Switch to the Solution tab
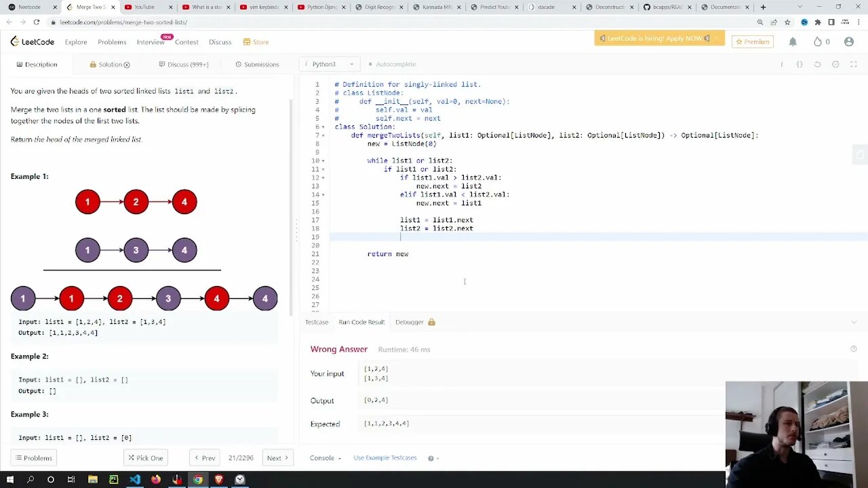The width and height of the screenshot is (868, 488). click(110, 64)
